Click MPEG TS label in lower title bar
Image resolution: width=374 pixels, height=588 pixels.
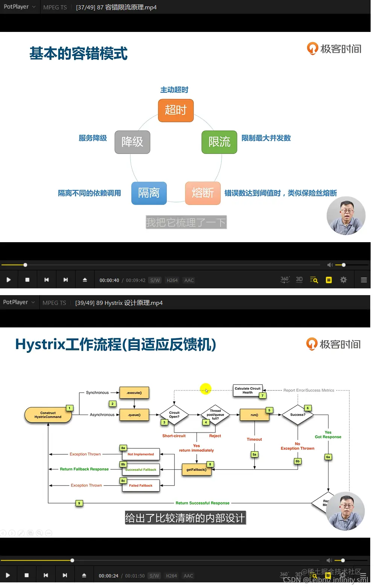54,303
